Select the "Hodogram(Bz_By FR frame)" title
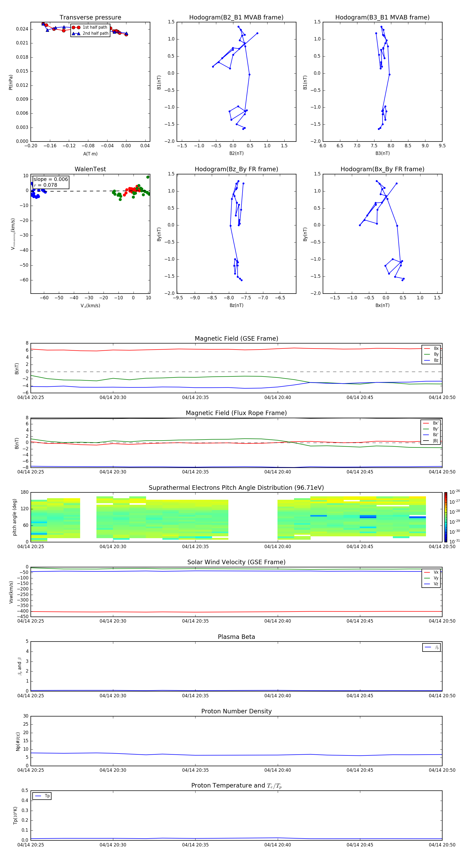This screenshot has height=868, width=473. (x=236, y=169)
